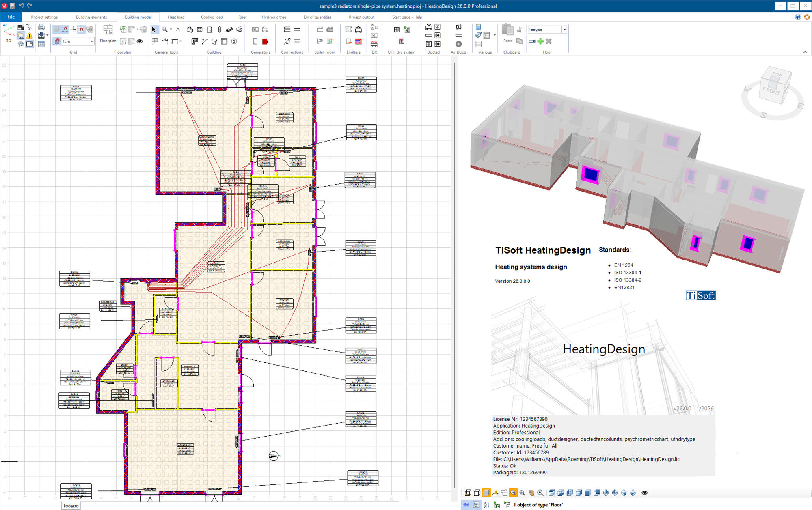This screenshot has height=510, width=812.
Task: Open the Heat load tab
Action: 176,17
